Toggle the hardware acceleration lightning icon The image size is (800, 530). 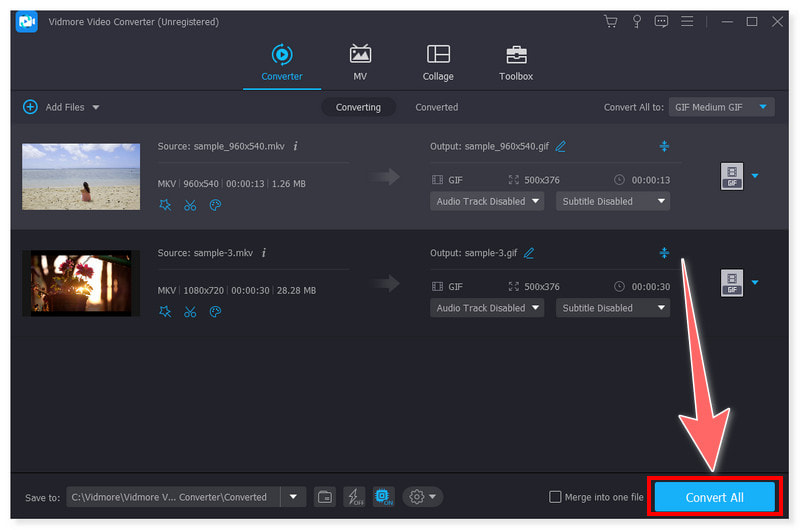tap(353, 497)
